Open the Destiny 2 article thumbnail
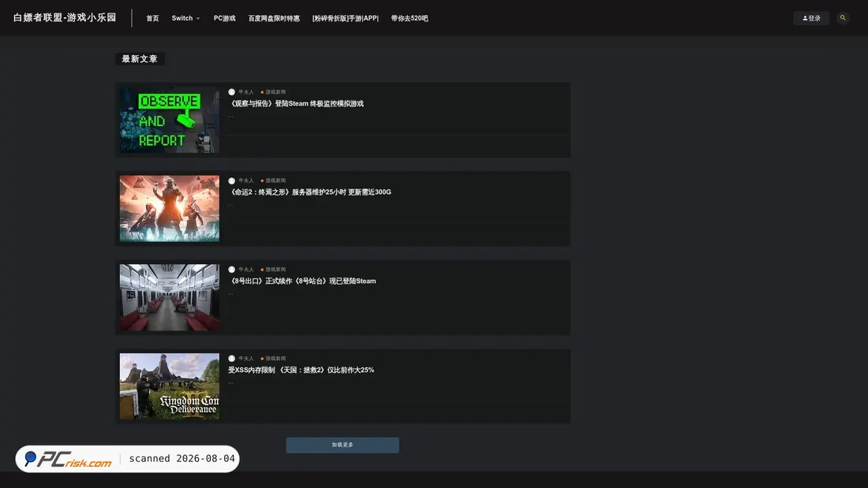 [170, 209]
